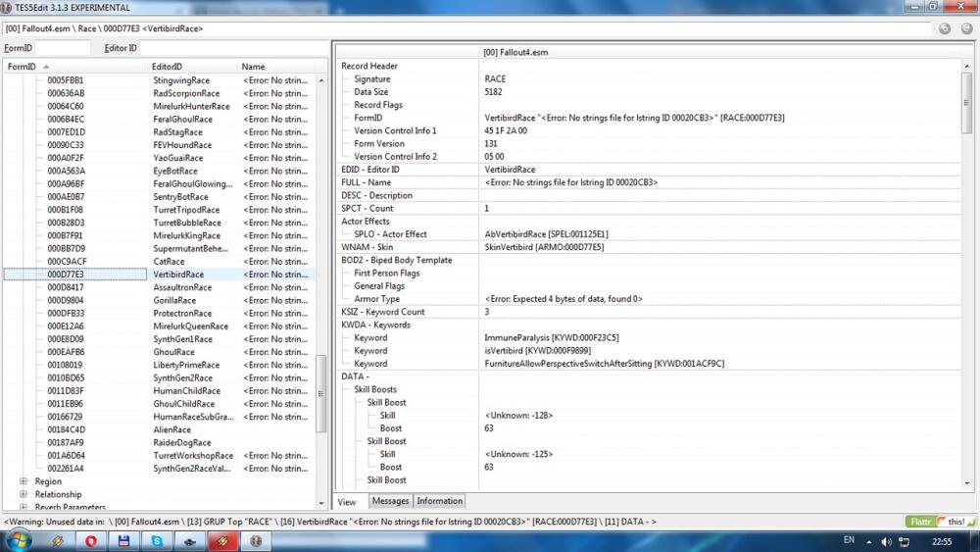The width and height of the screenshot is (980, 552).
Task: Click the SPLO - Actor Effect row
Action: pyautogui.click(x=649, y=234)
